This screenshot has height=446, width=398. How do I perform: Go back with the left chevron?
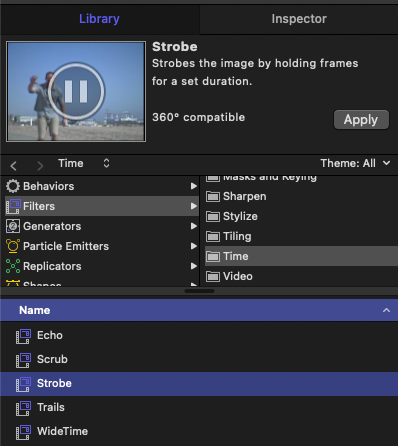pos(13,166)
